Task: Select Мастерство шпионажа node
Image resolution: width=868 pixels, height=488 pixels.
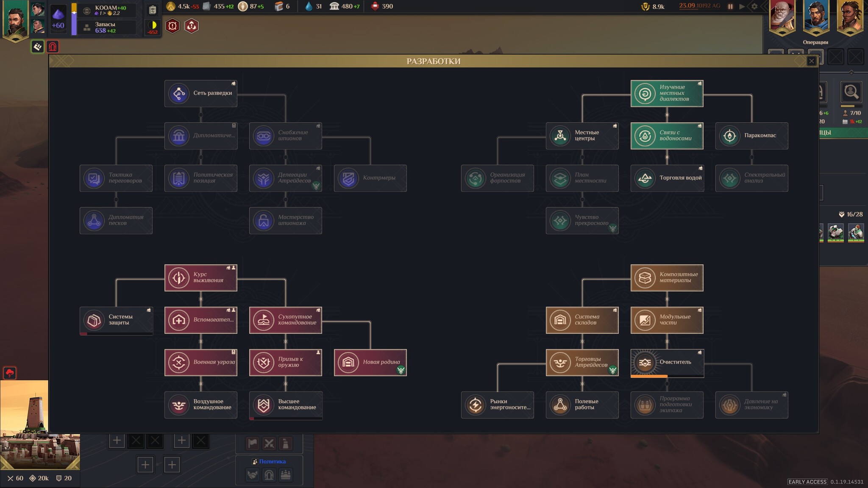Action: [x=285, y=220]
